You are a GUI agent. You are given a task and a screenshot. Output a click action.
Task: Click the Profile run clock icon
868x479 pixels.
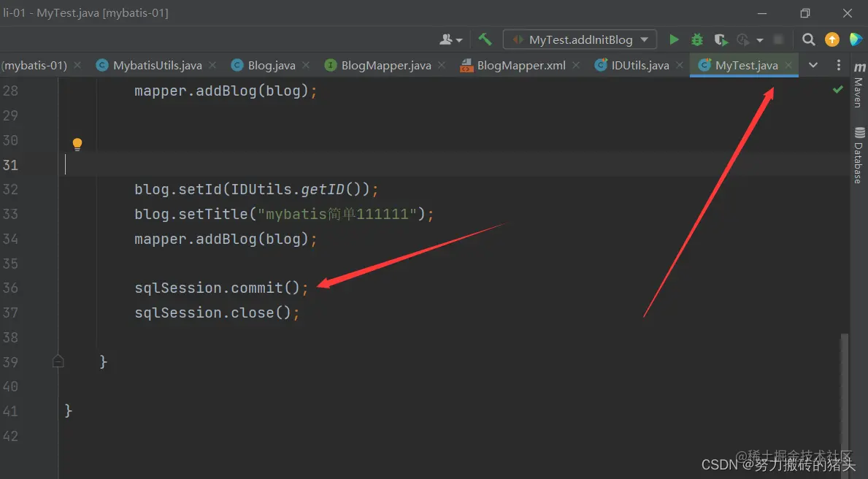[x=743, y=40]
